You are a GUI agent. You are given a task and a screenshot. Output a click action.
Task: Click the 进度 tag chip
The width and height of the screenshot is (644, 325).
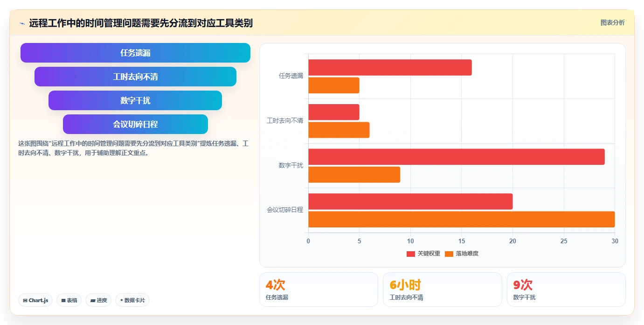[x=98, y=300]
